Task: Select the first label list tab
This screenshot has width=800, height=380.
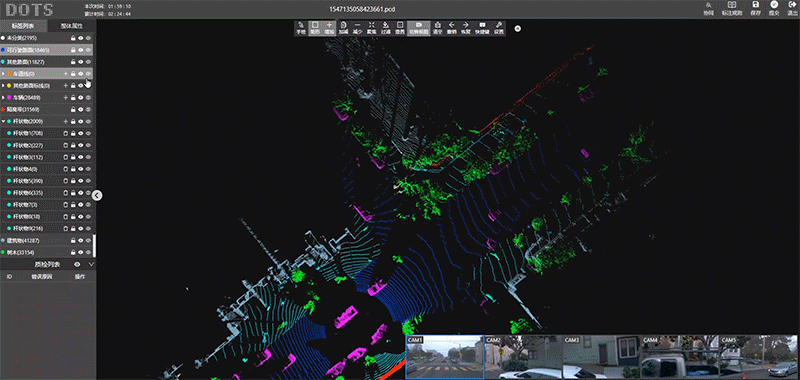Action: tap(23, 26)
